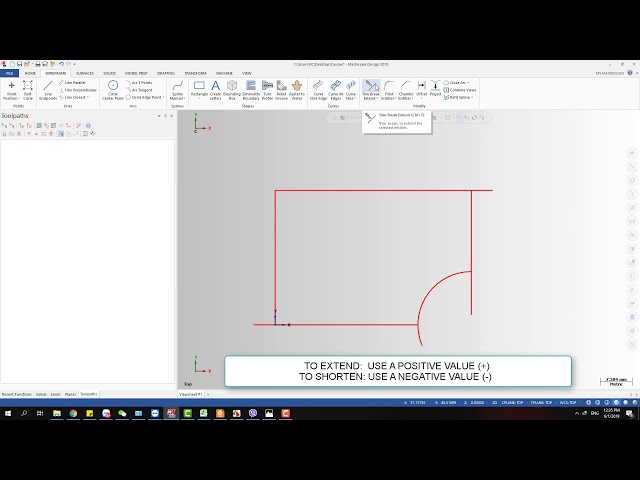Select the Viewsheet #1 tab
The width and height of the screenshot is (640, 480).
coord(191,394)
